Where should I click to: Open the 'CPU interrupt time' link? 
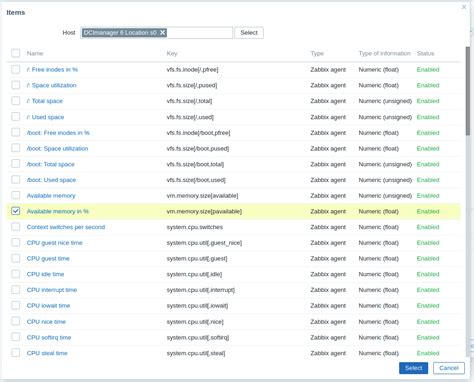point(52,290)
